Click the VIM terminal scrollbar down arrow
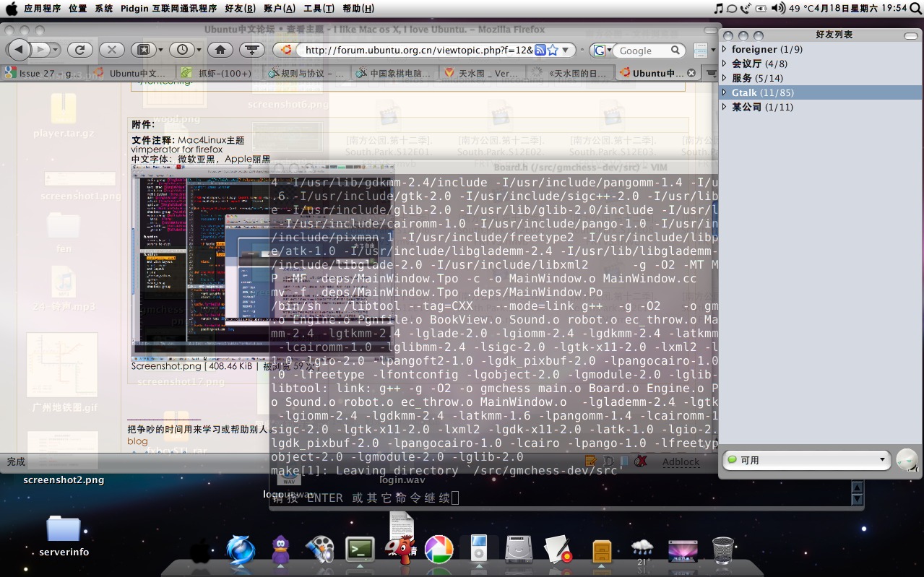The height and width of the screenshot is (577, 924). 858,499
